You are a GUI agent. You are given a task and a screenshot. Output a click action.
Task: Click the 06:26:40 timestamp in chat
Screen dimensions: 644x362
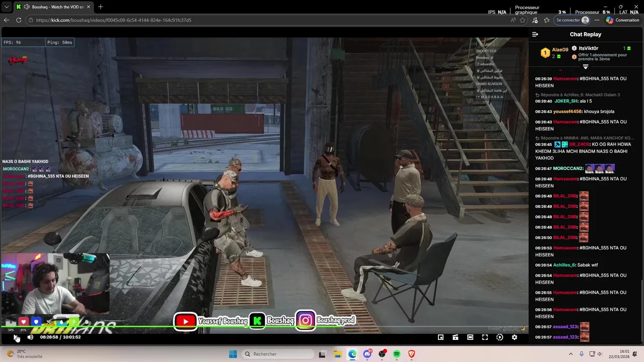[543, 101]
